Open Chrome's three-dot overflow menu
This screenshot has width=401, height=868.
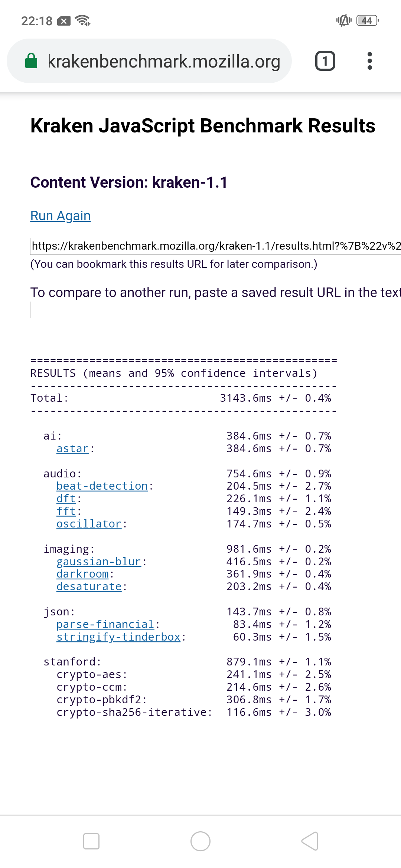[x=369, y=61]
